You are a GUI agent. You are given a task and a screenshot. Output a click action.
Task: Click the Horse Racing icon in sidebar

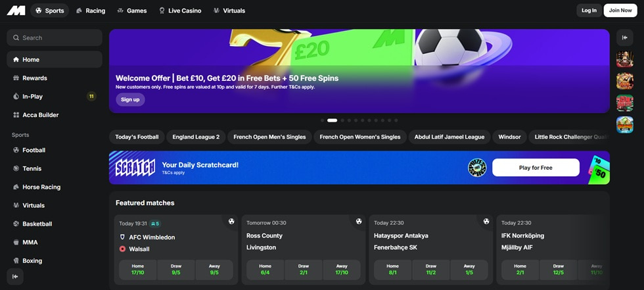[16, 187]
